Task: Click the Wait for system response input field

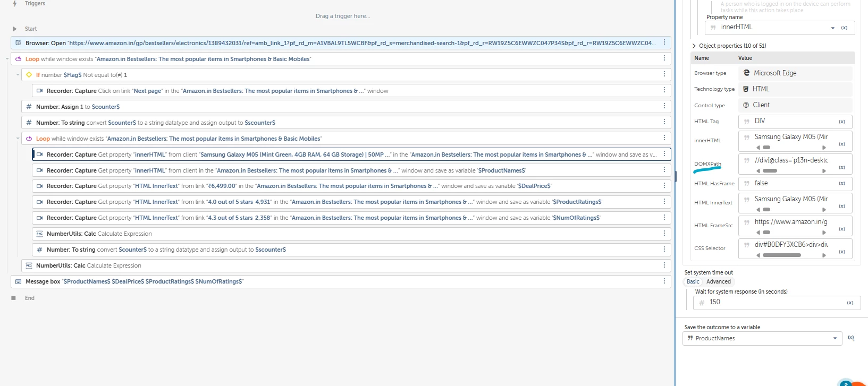Action: (x=777, y=303)
